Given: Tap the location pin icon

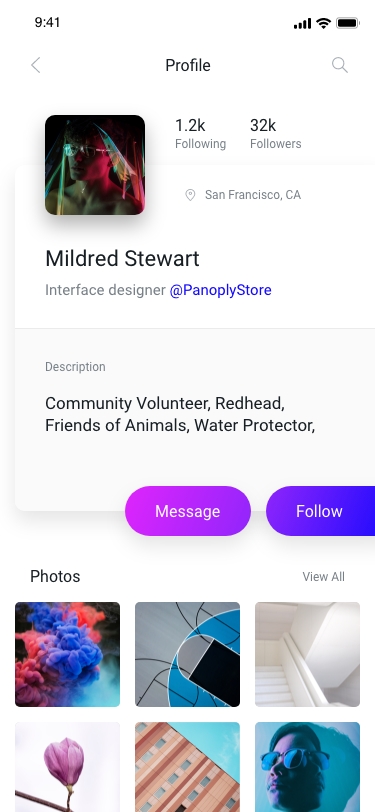Looking at the screenshot, I should pos(190,195).
